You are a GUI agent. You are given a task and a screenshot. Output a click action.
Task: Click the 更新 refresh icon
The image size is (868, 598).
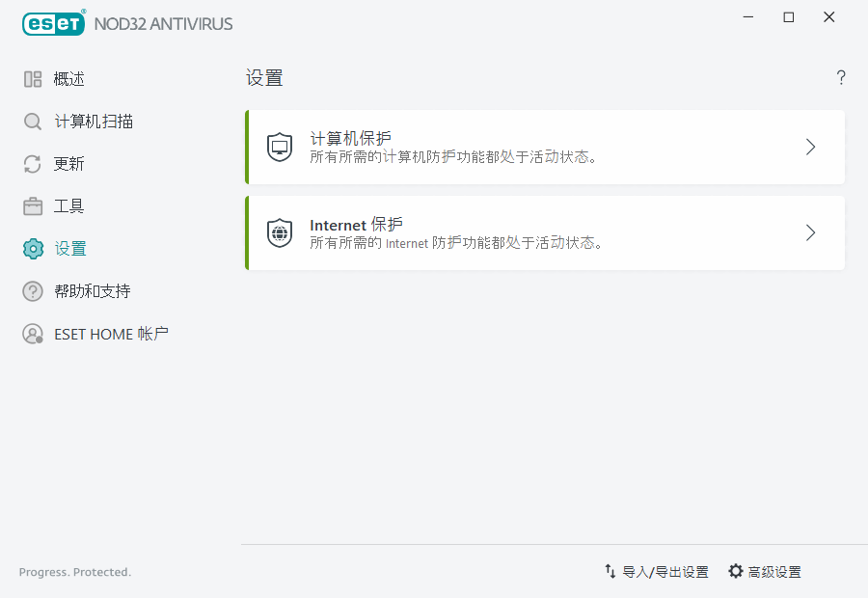point(32,163)
